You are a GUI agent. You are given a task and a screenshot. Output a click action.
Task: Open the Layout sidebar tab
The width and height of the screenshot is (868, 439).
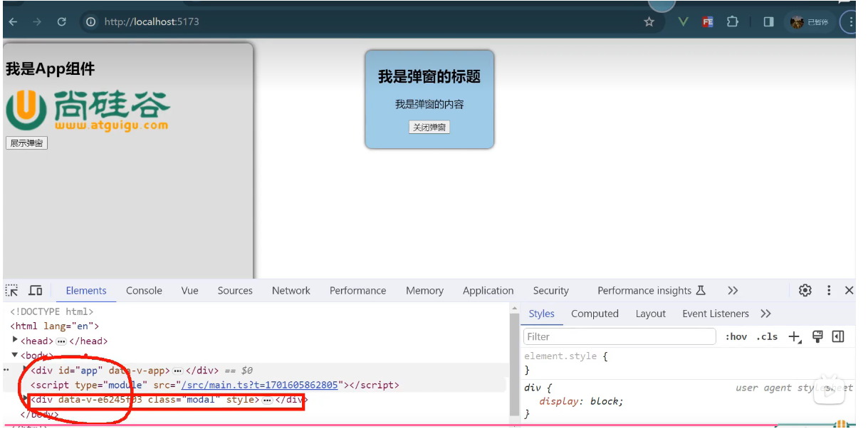point(650,314)
